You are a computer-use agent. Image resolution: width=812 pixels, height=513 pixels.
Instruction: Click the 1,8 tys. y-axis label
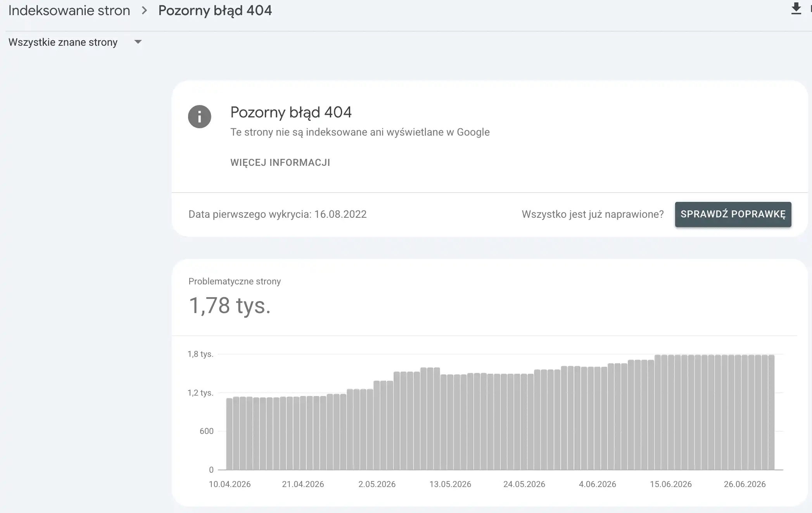[x=200, y=354]
